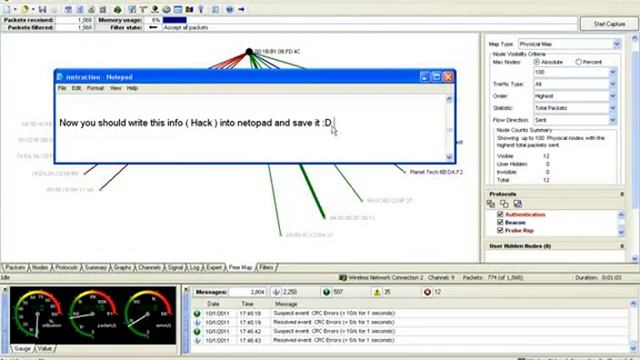Viewport: 640px width, 360px height.
Task: Open the Map Type dropdown
Action: 616,44
